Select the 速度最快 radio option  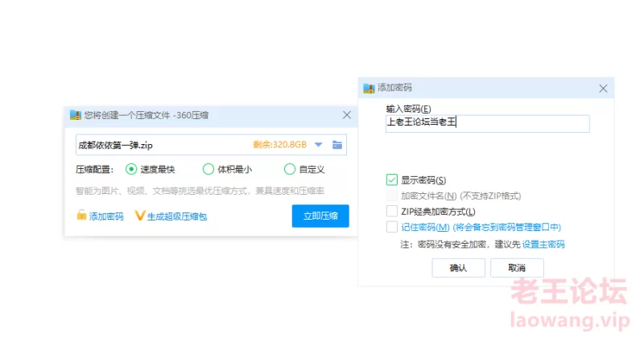click(x=131, y=169)
